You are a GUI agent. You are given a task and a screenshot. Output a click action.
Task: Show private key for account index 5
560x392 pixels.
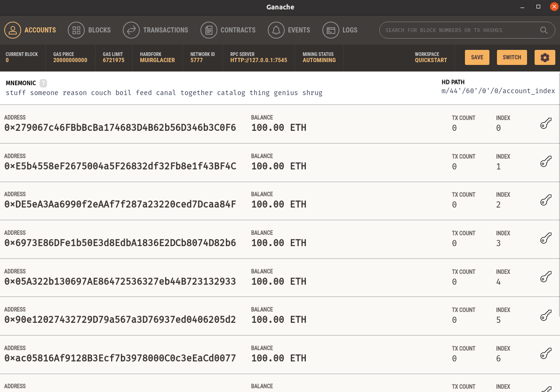(x=546, y=315)
